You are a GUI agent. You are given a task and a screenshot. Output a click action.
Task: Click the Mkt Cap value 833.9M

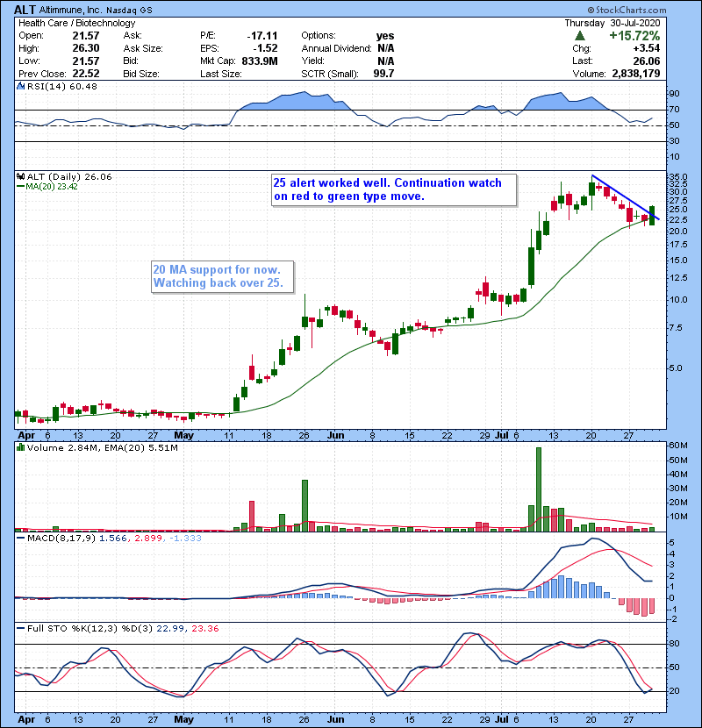pos(260,61)
